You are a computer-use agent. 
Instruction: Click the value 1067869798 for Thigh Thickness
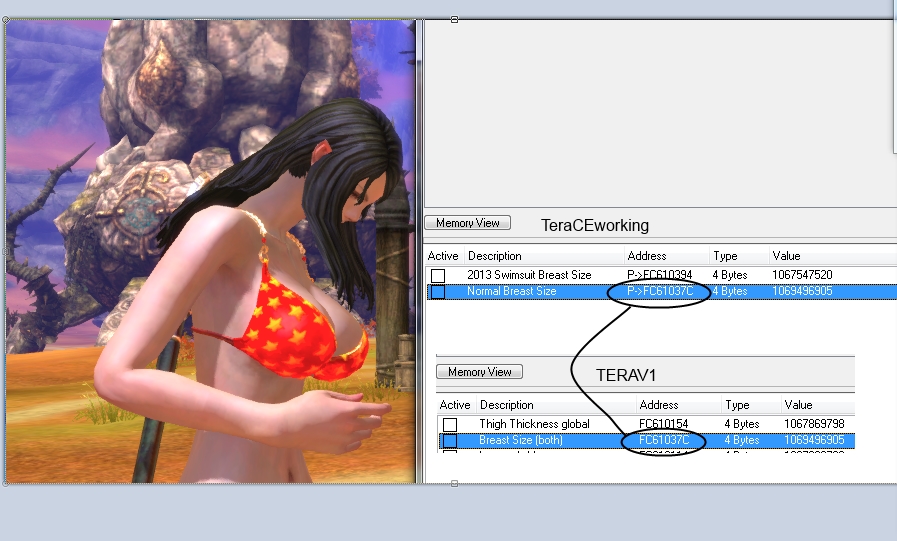814,424
